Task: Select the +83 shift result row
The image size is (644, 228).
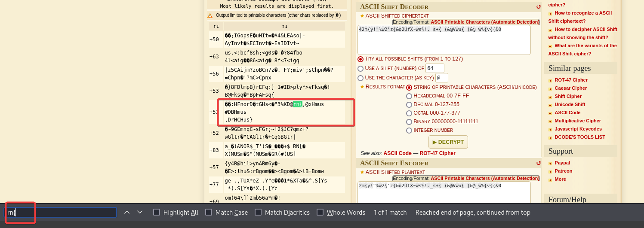Action: click(277, 150)
